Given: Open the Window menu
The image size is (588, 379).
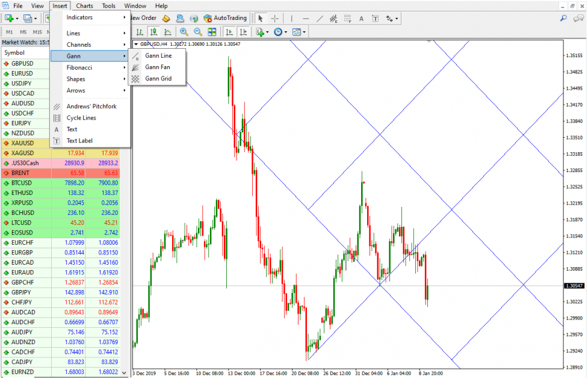Looking at the screenshot, I should (x=135, y=6).
